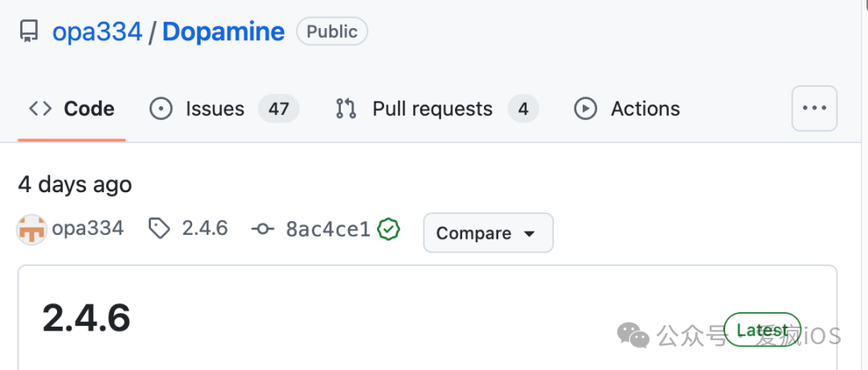Click the angle-brackets Code icon
Viewport: 868px width, 370px height.
40,109
